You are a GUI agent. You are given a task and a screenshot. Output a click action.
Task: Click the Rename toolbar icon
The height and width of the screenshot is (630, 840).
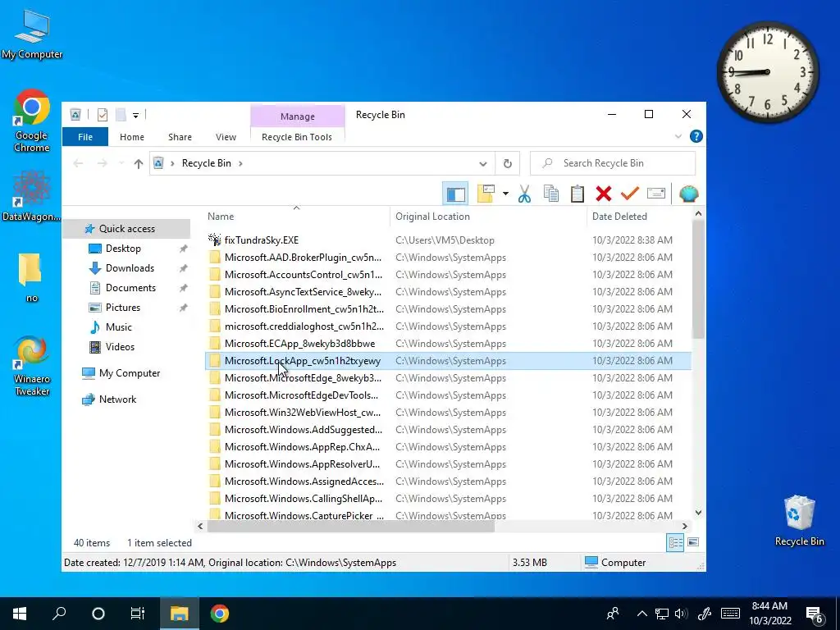[x=655, y=194]
